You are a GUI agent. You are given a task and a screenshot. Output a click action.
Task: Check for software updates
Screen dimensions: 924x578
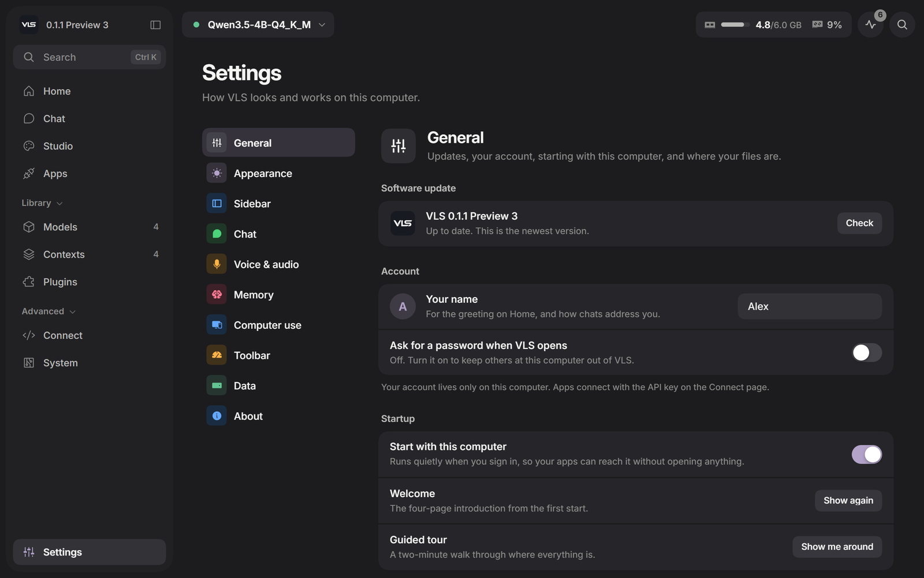click(859, 223)
